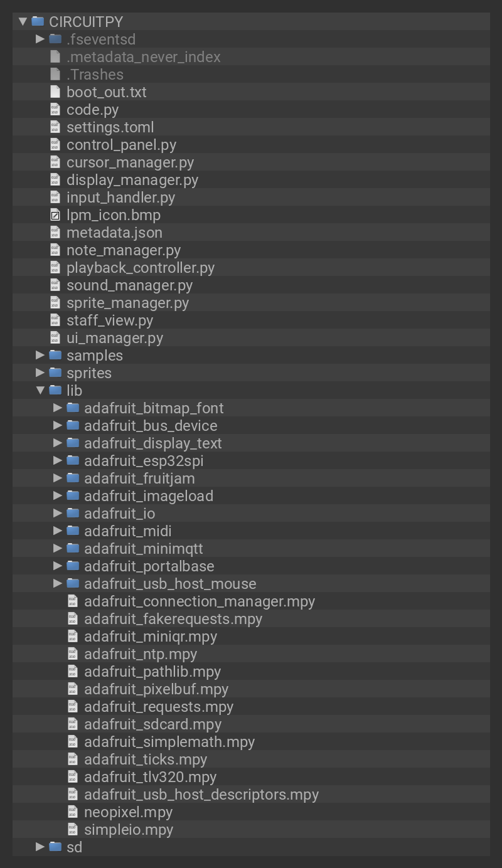
Task: Click the boot_out.txt document icon
Action: [55, 92]
